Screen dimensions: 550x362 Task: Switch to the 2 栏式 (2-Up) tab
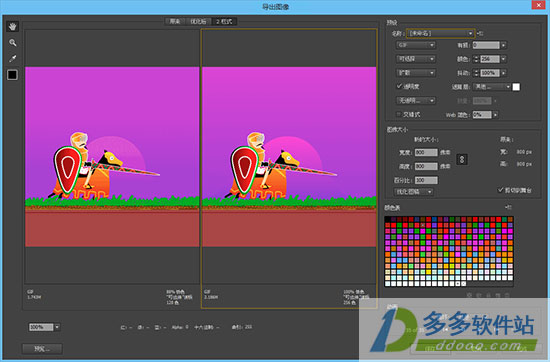click(x=224, y=22)
